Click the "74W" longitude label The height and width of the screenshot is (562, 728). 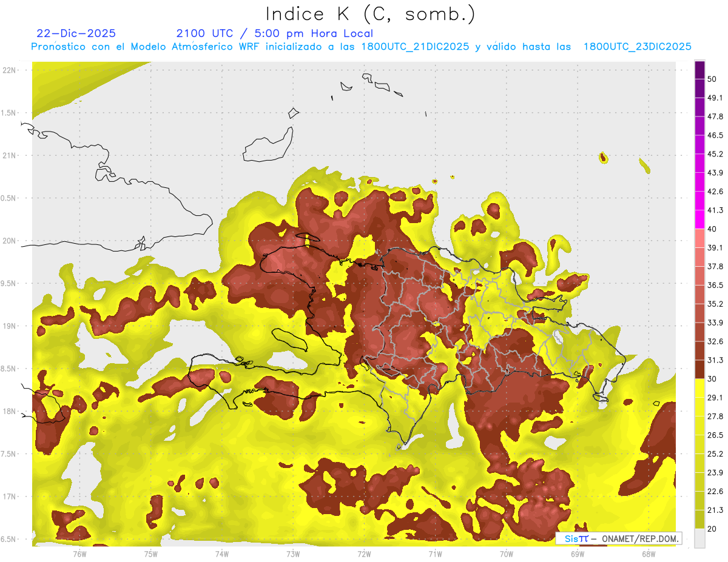(222, 554)
